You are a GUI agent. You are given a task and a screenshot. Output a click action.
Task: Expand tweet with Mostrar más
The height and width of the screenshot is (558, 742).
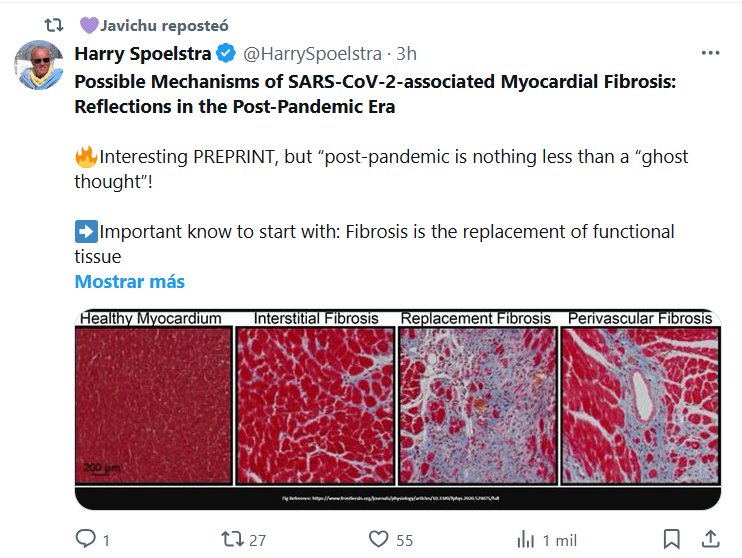(130, 281)
